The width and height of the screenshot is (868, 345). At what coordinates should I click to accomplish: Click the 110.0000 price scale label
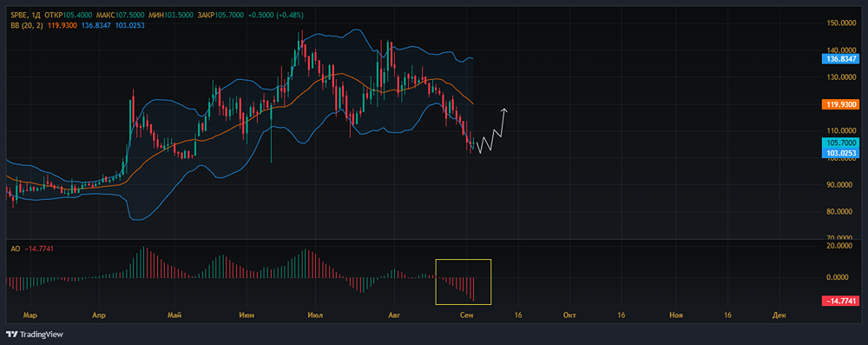pyautogui.click(x=841, y=130)
